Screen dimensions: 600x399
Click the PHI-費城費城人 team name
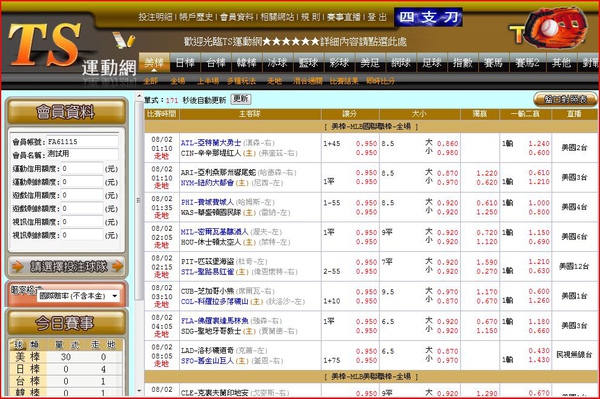click(x=207, y=202)
